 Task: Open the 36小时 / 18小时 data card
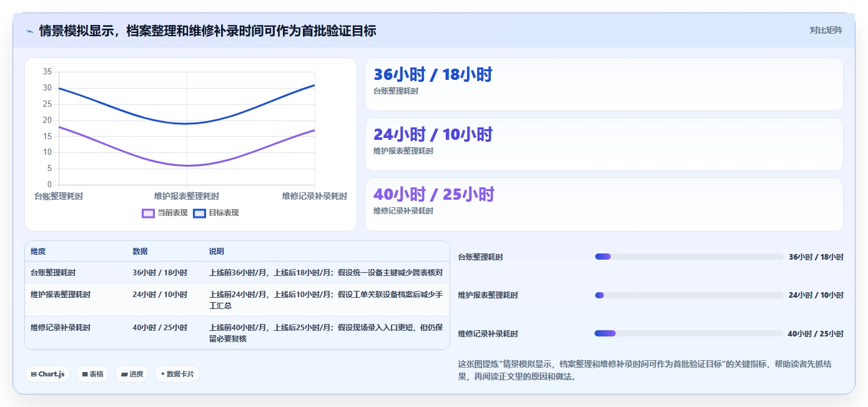point(604,84)
